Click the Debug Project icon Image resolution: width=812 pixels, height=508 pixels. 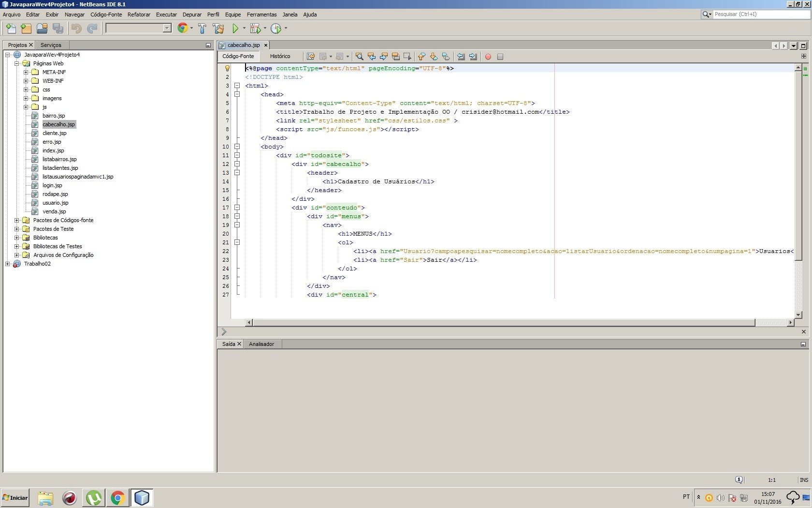click(256, 29)
